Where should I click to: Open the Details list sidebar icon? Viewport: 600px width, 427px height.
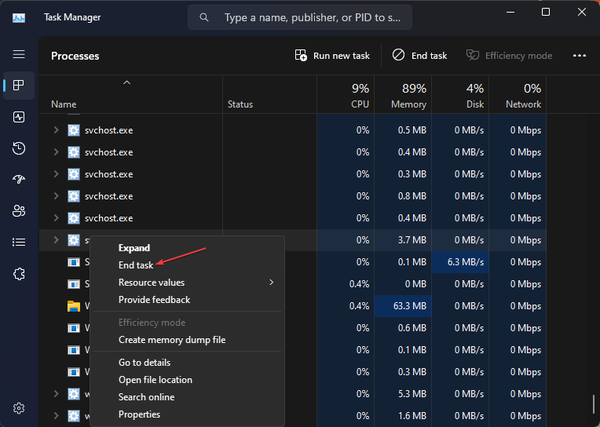(18, 242)
